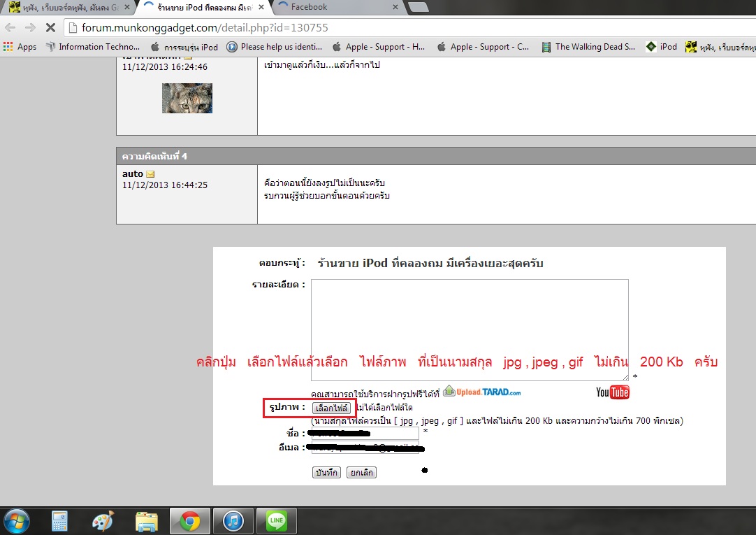Open LINE app from the taskbar

click(x=277, y=521)
